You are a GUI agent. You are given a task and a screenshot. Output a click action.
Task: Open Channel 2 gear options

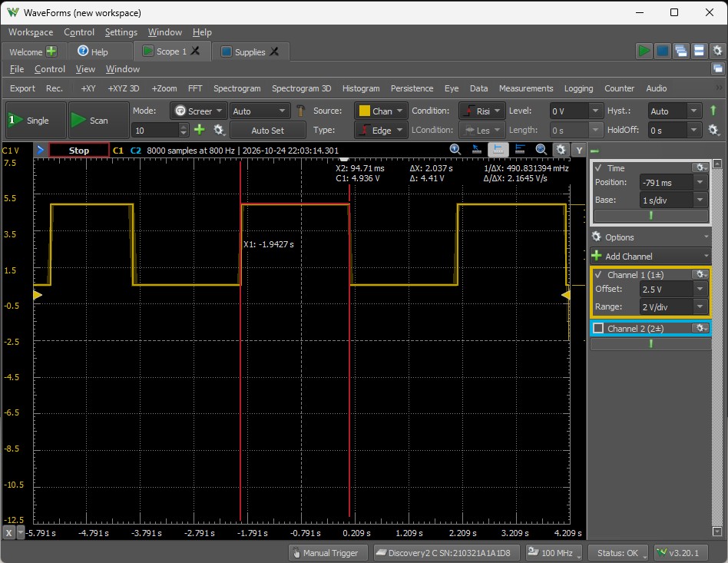(x=700, y=328)
